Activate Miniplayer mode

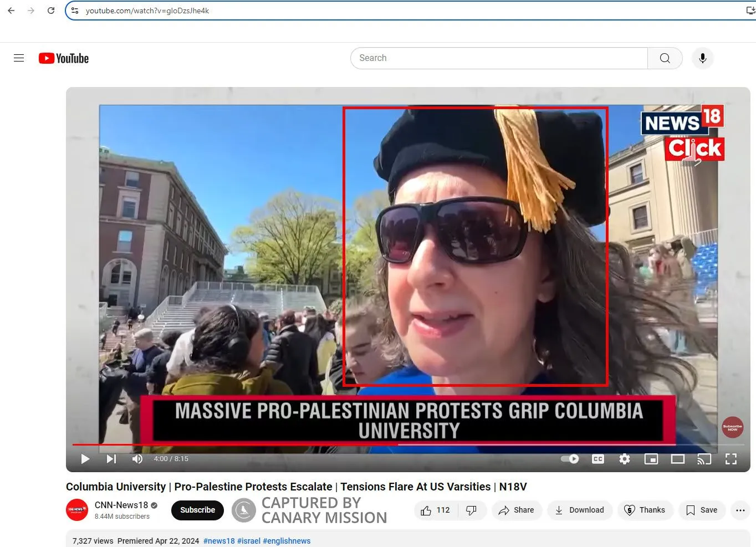(x=650, y=459)
